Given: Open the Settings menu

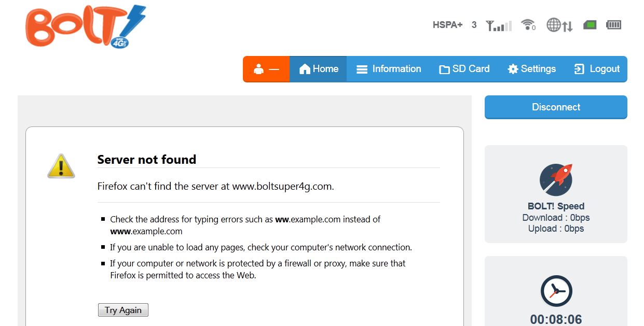Looking at the screenshot, I should (531, 69).
